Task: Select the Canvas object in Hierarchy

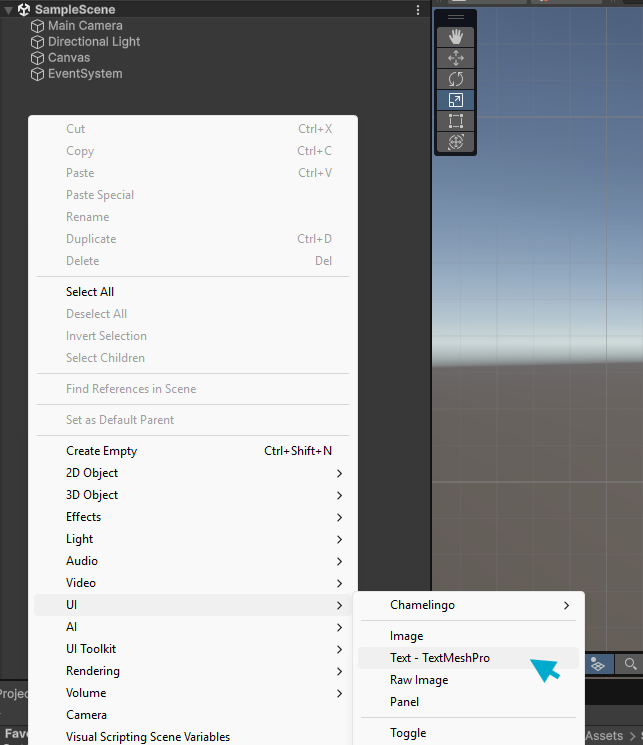Action: 69,58
